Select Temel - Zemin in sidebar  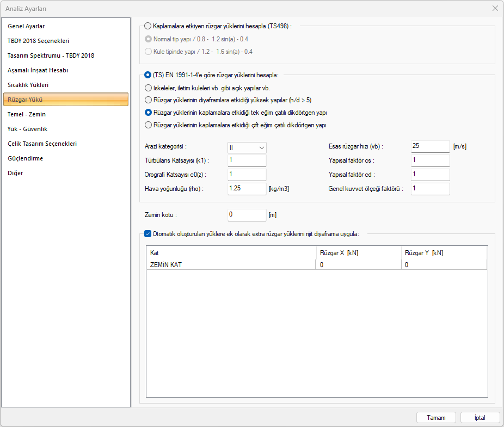point(27,114)
